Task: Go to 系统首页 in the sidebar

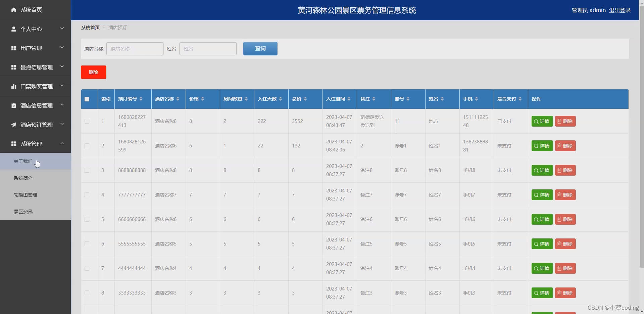Action: 35,10
